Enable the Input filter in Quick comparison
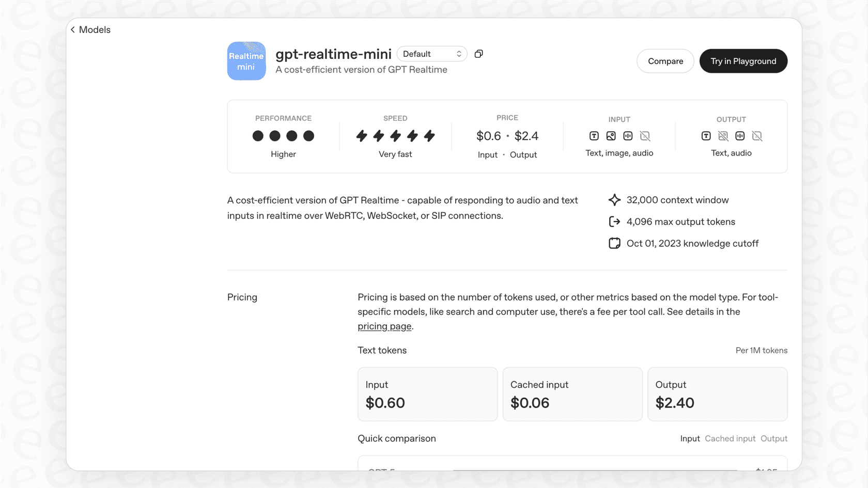 (690, 438)
